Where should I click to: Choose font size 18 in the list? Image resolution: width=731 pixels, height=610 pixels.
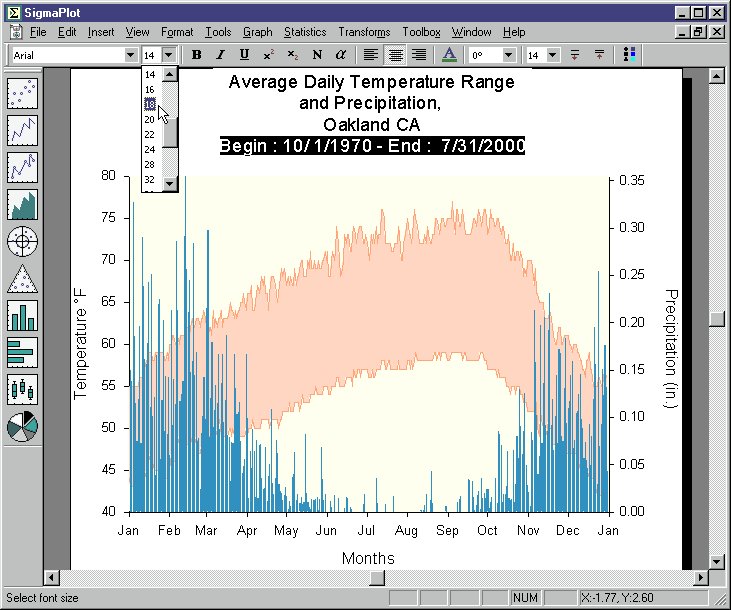tap(150, 104)
